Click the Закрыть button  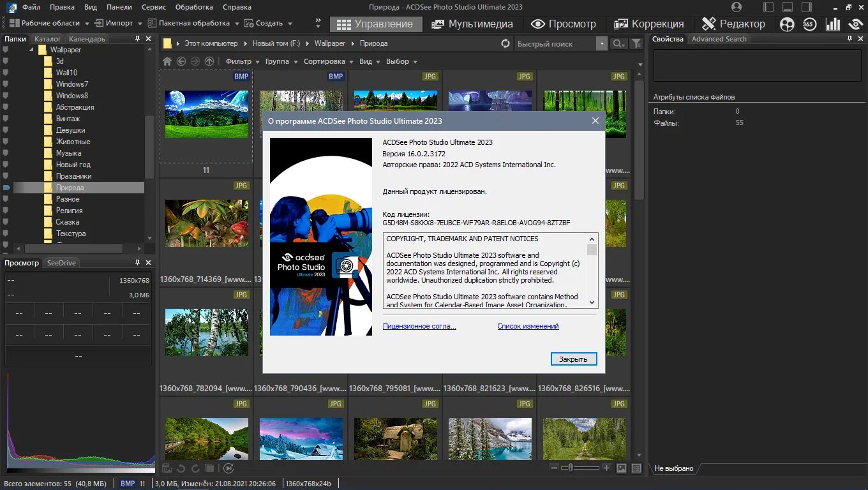tap(573, 359)
